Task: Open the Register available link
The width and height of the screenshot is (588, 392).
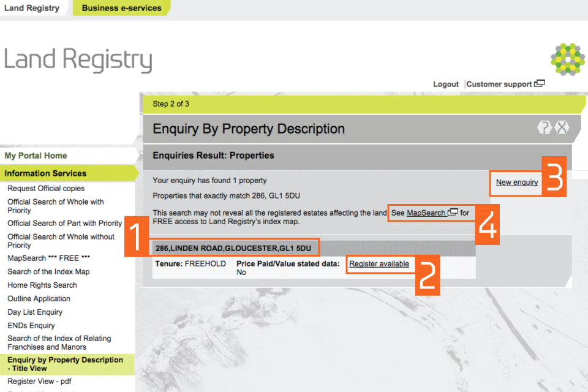Action: click(x=379, y=264)
